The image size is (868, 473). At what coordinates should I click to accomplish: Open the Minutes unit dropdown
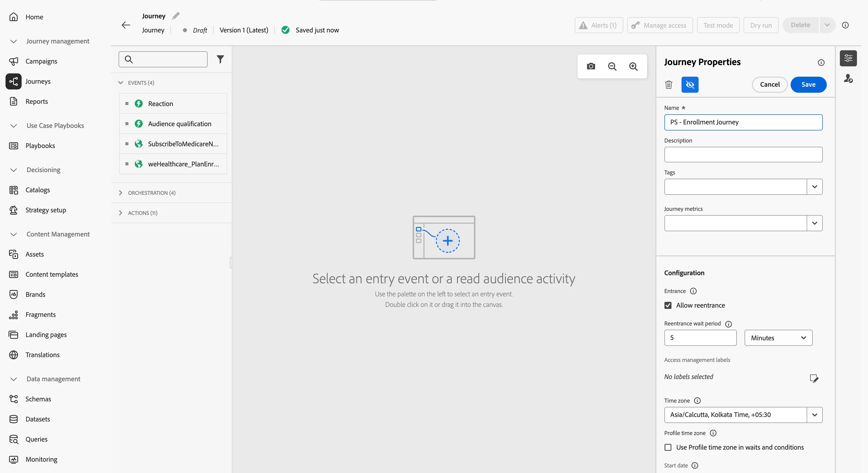[778, 338]
